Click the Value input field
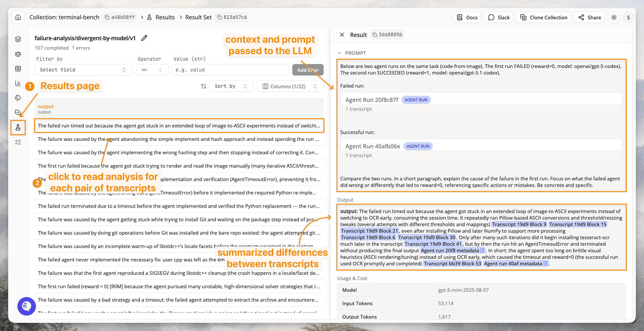 click(230, 70)
